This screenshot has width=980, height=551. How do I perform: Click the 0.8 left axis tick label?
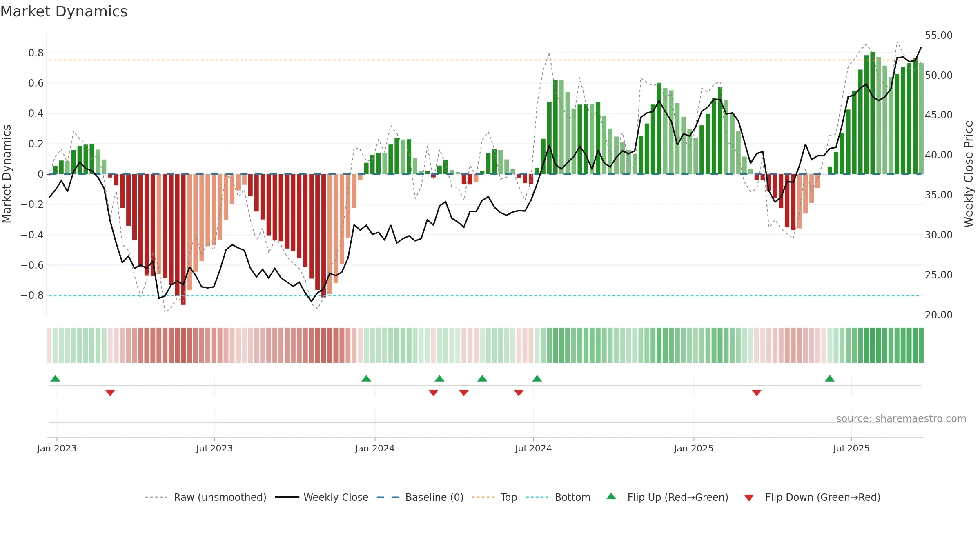(x=36, y=53)
